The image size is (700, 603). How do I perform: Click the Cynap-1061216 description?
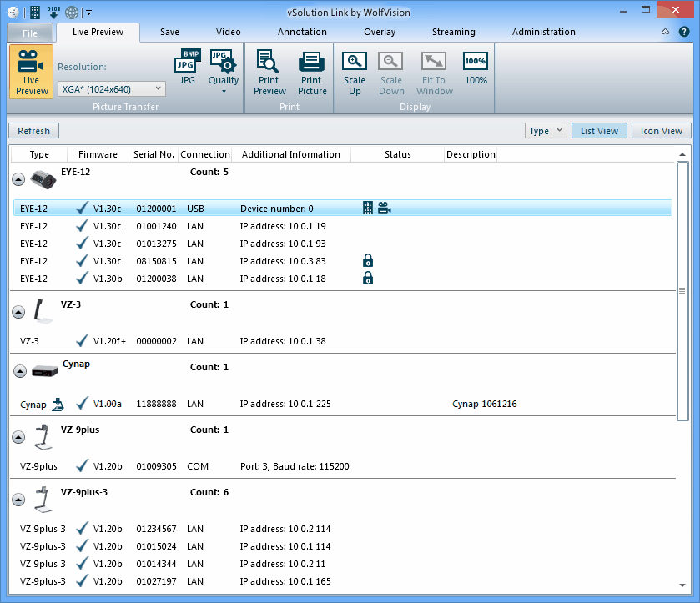(x=485, y=404)
